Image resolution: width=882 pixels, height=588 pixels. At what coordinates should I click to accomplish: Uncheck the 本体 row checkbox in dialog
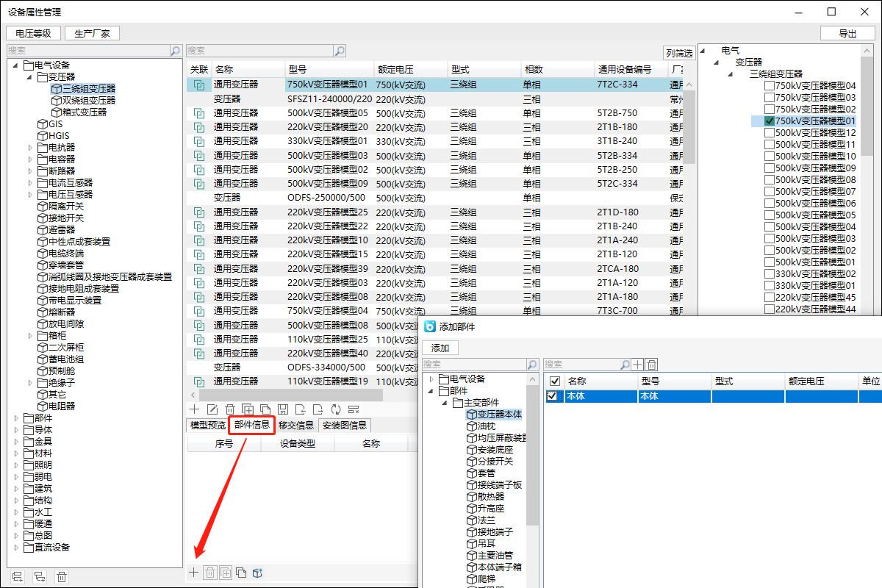tap(551, 396)
